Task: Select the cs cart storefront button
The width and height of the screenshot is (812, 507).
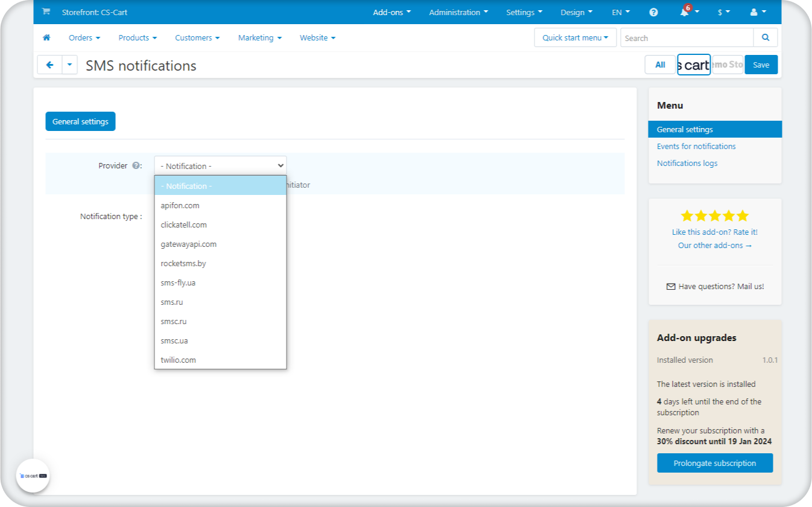Action: (694, 65)
